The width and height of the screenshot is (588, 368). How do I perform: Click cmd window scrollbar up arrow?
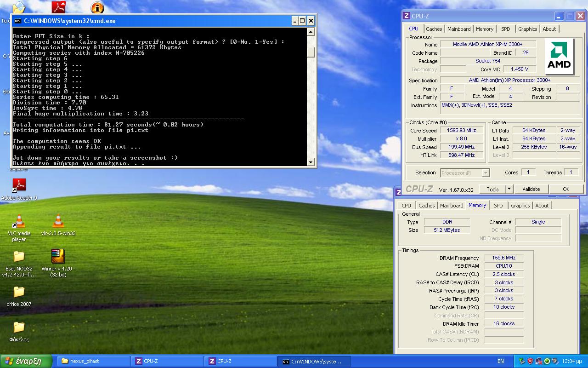coord(311,32)
